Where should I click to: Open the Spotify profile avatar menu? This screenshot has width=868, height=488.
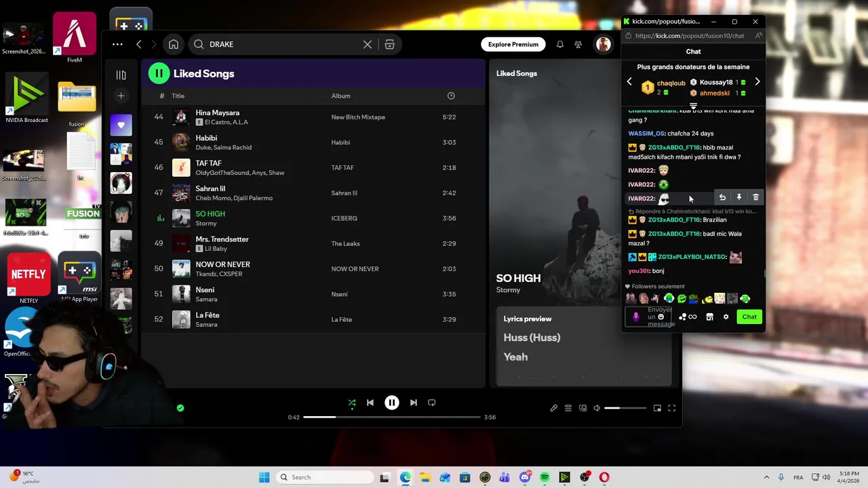[x=603, y=44]
